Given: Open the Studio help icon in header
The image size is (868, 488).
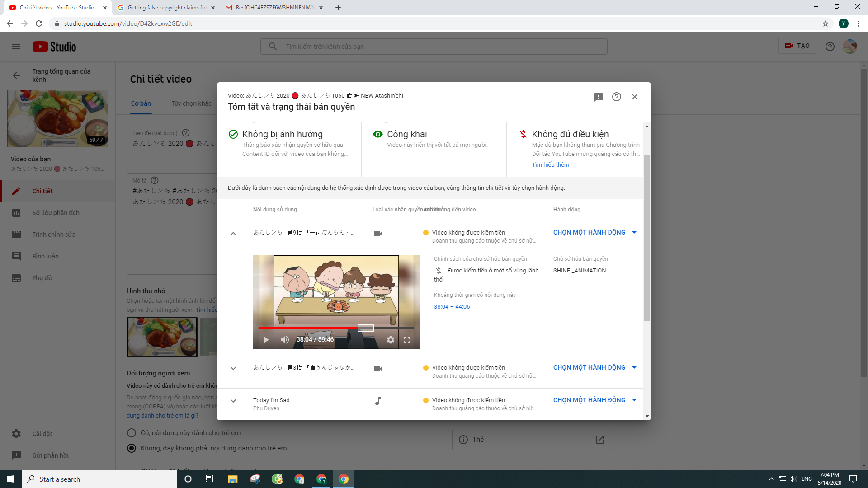Looking at the screenshot, I should coord(830,47).
